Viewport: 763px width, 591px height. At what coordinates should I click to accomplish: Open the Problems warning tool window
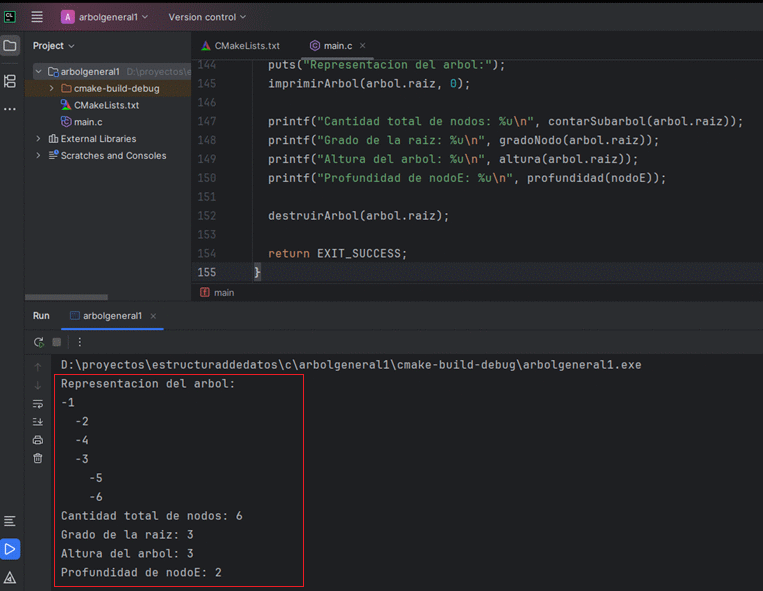click(x=10, y=577)
